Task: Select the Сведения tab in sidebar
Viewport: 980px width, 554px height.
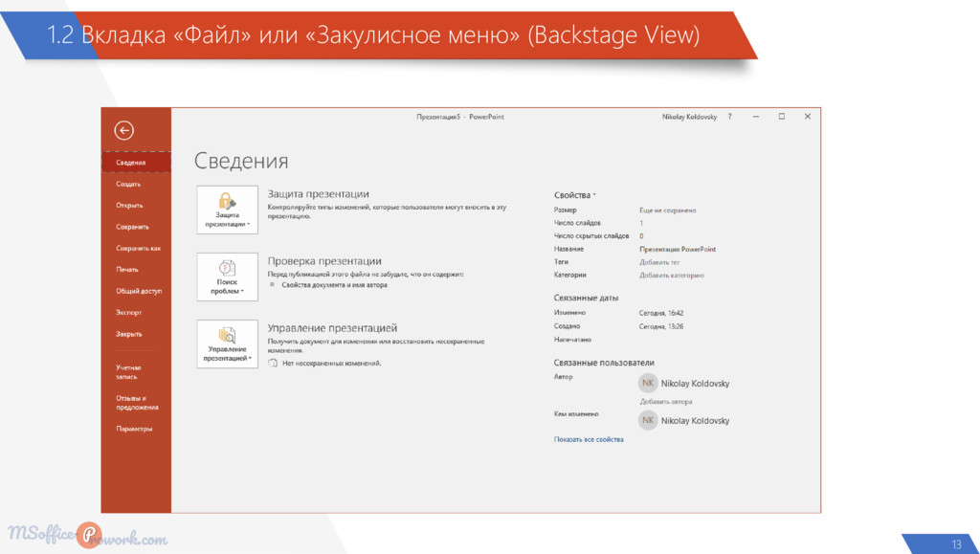Action: 136,163
